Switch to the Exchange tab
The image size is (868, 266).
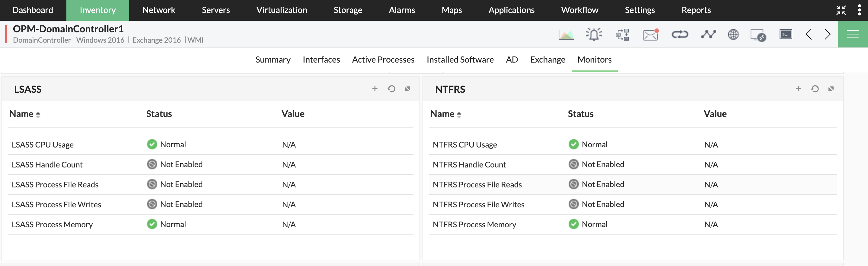tap(547, 60)
